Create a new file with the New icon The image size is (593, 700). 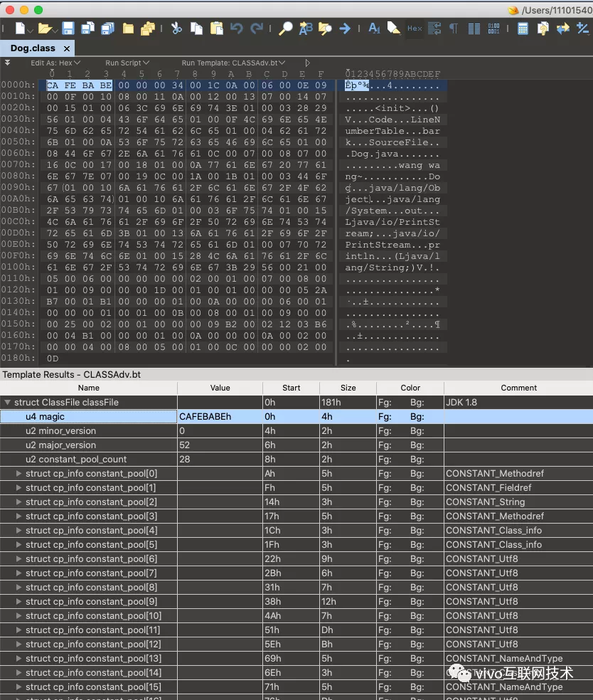[x=20, y=28]
